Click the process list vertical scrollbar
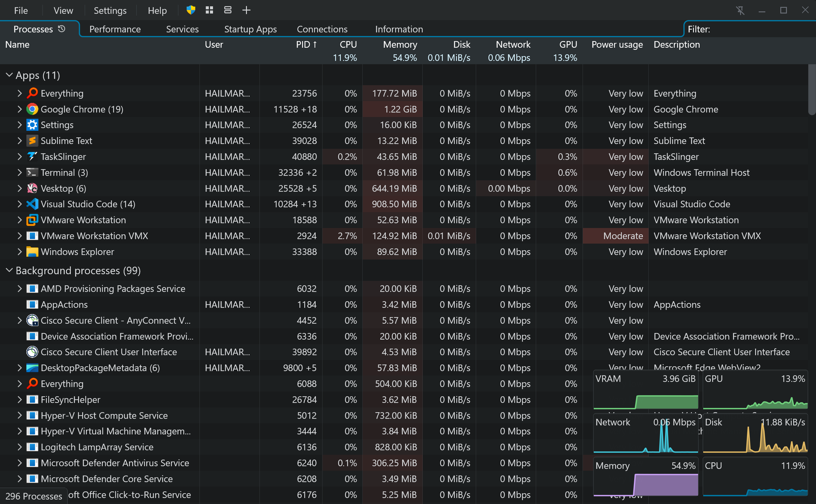 [812, 90]
